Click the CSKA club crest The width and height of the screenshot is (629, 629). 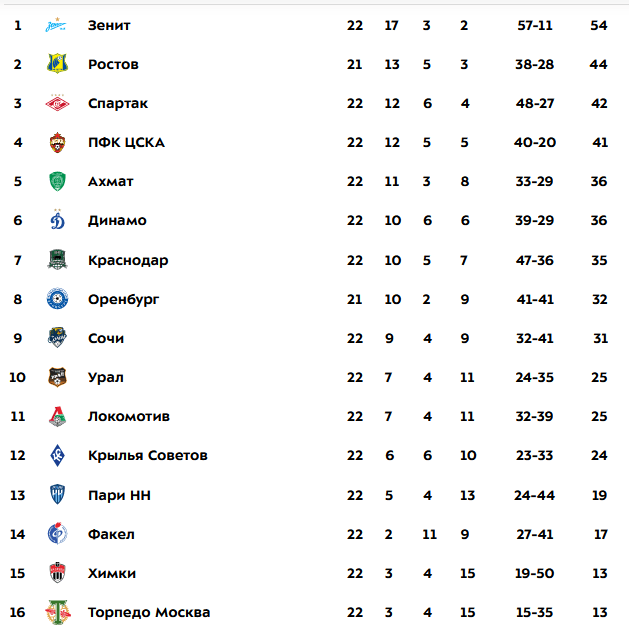pos(57,142)
